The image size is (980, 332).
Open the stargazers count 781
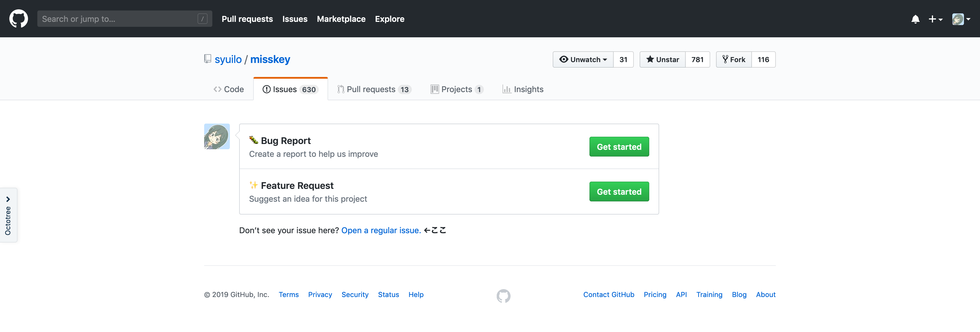click(x=697, y=59)
